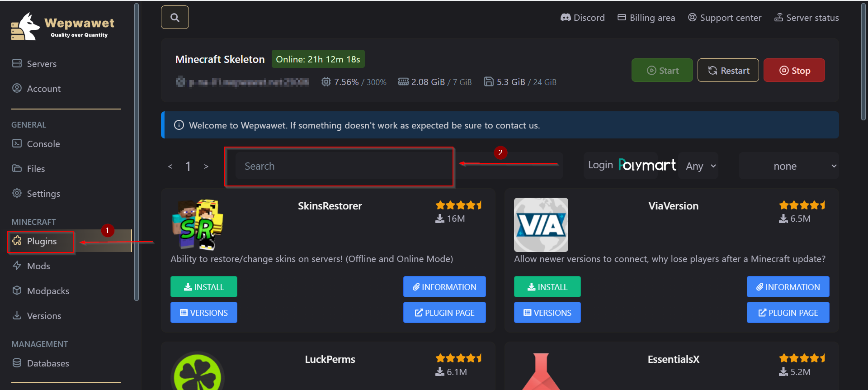868x390 pixels.
Task: Install the SkinsRestorer plugin
Action: [x=204, y=287]
